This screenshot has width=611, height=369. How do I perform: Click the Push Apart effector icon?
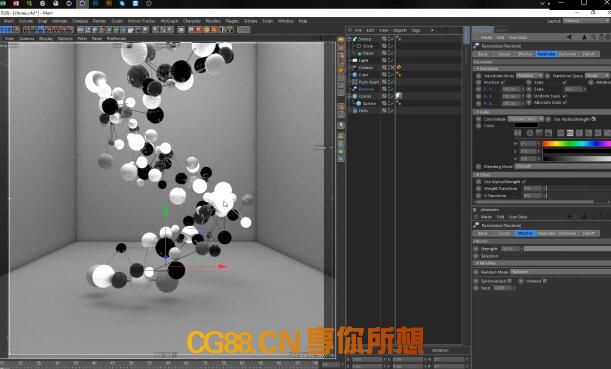(x=355, y=82)
